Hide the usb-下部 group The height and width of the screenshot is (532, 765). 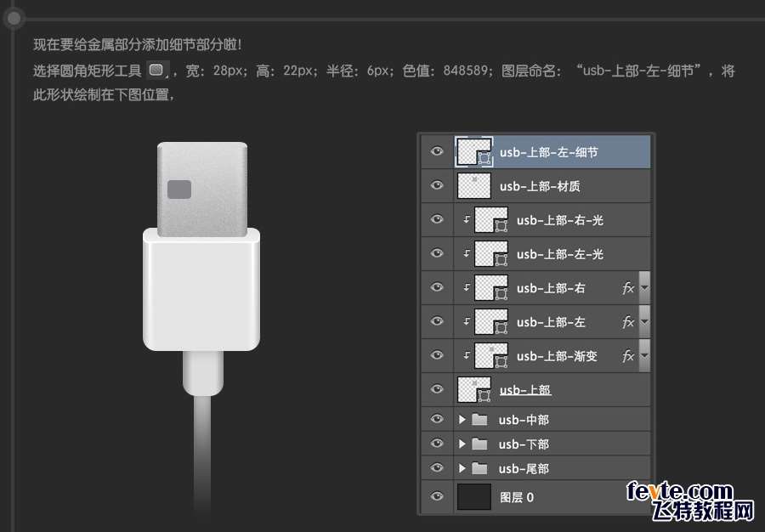(437, 444)
